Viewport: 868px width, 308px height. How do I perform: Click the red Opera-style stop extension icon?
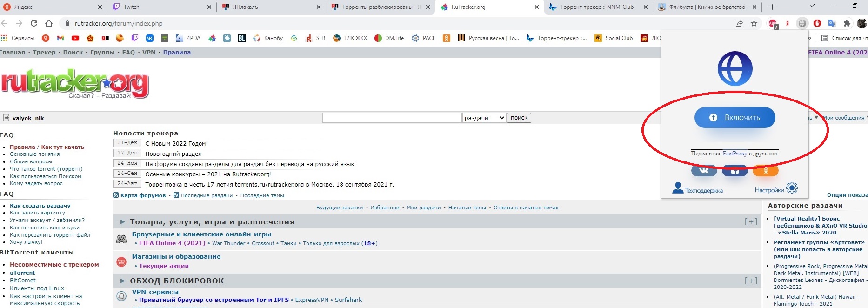coord(817,23)
